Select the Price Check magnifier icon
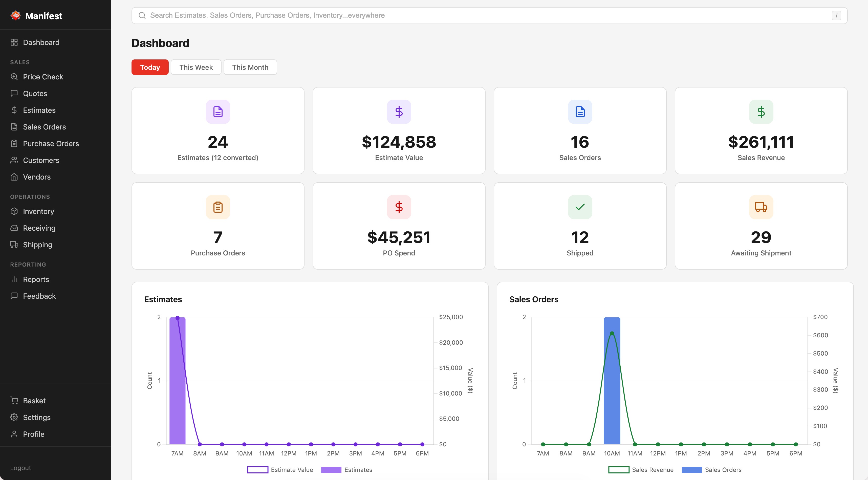This screenshot has width=868, height=480. pyautogui.click(x=14, y=77)
